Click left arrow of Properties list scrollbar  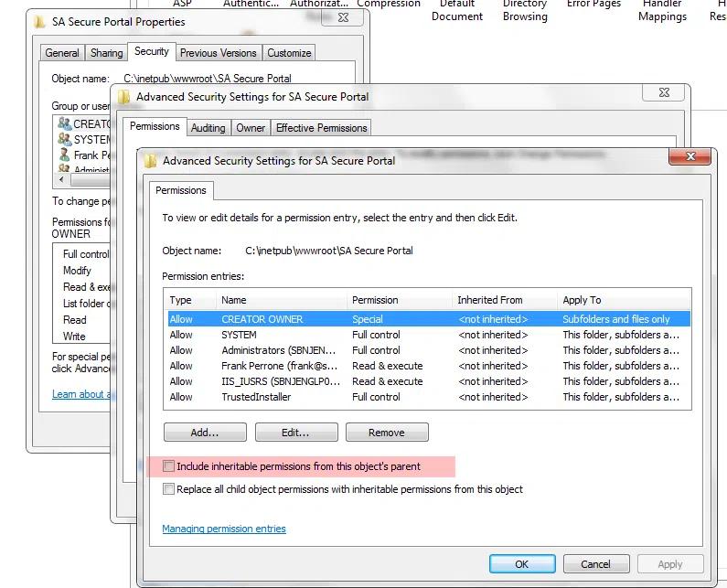[61, 179]
